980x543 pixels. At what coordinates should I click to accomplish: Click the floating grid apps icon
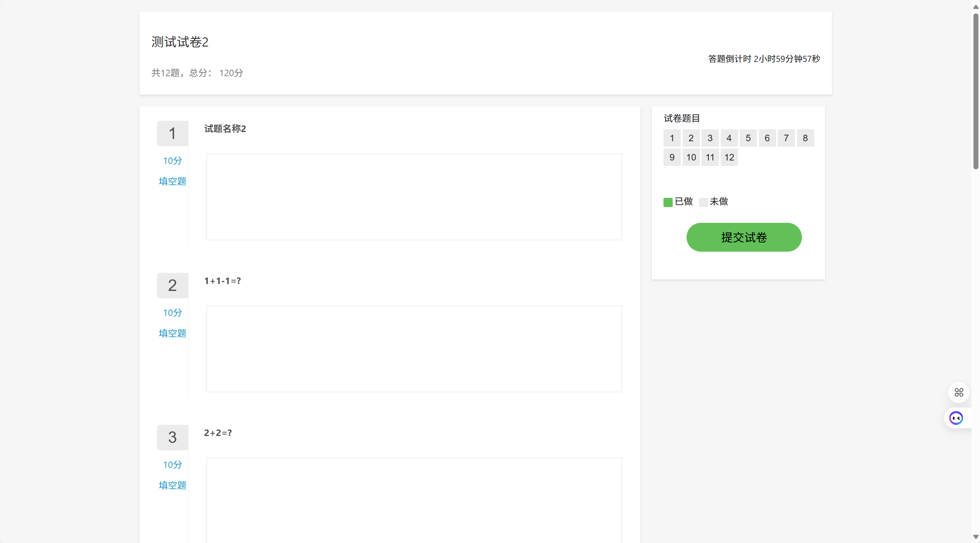(958, 392)
